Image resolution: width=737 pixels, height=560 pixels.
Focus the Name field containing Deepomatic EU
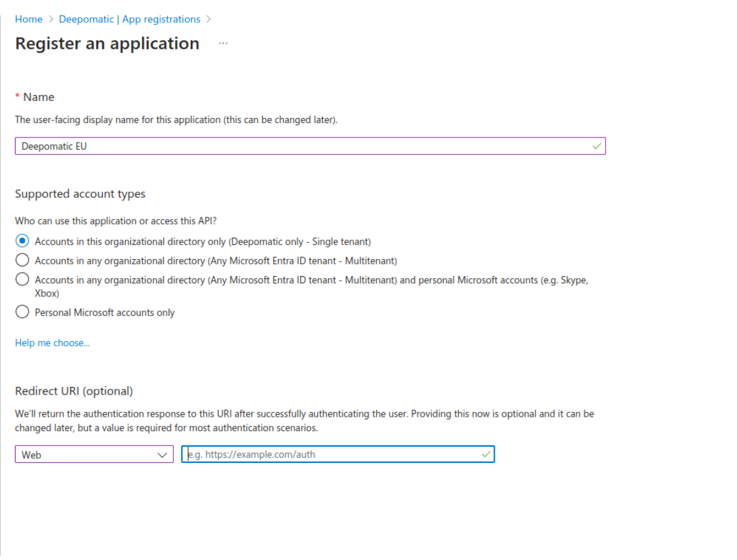pyautogui.click(x=299, y=147)
